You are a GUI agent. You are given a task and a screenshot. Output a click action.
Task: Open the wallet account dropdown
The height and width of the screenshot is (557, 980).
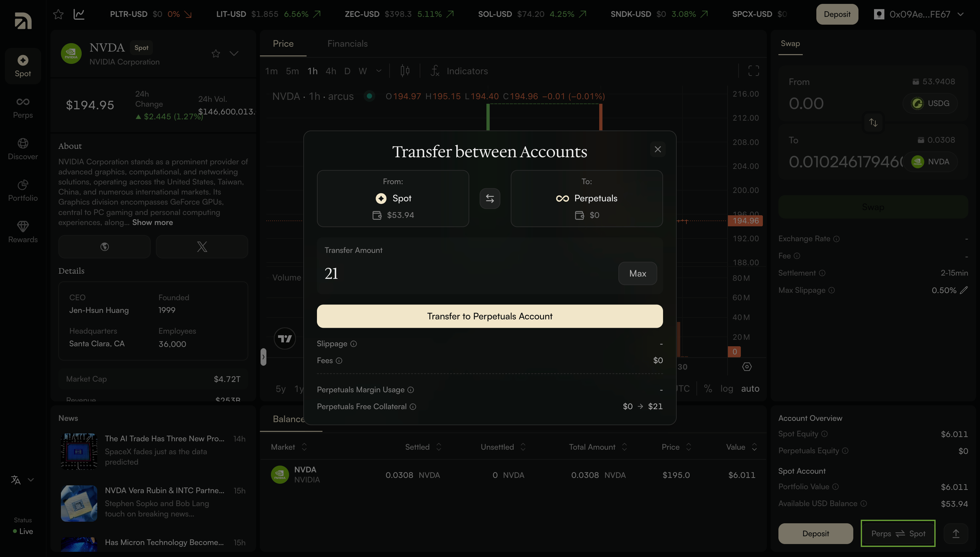coord(918,14)
